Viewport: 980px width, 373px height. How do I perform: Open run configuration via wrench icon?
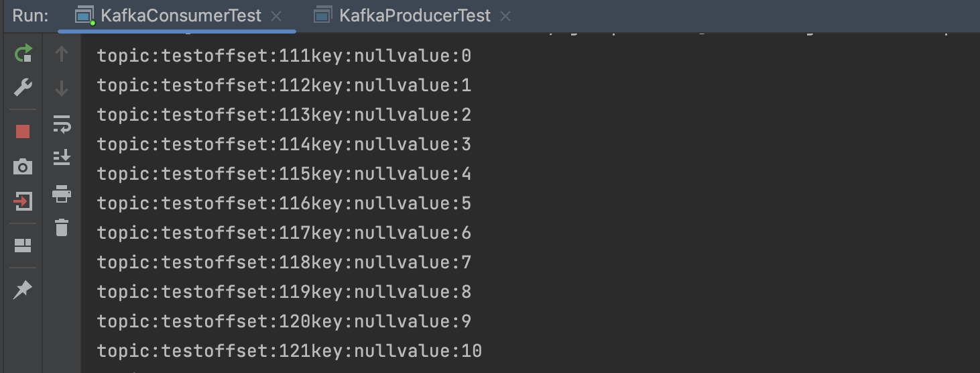23,87
